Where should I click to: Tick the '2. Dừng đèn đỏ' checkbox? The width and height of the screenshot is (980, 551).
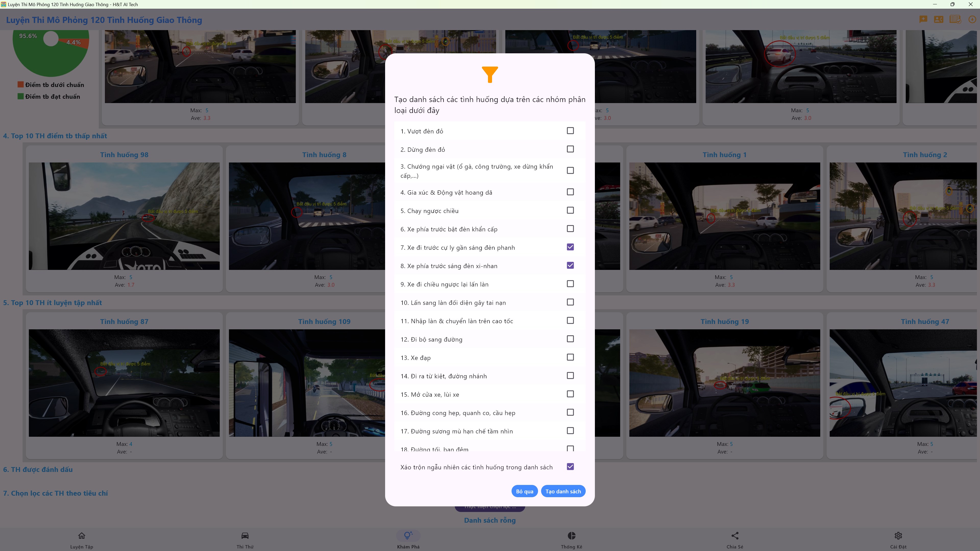point(570,149)
